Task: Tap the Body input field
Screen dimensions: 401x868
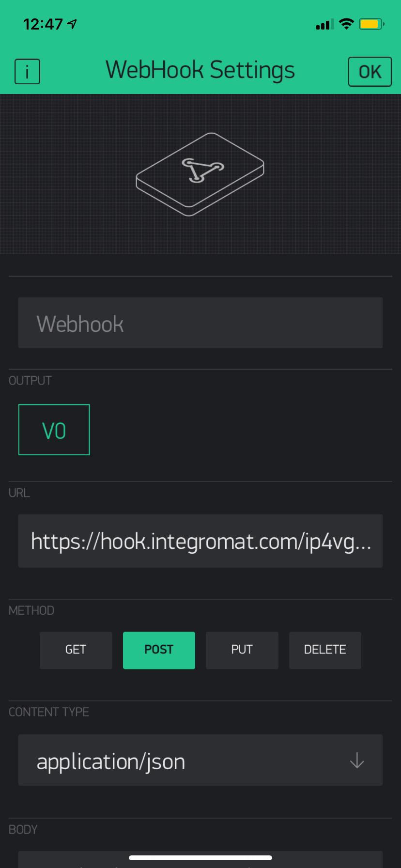Action: click(200, 860)
